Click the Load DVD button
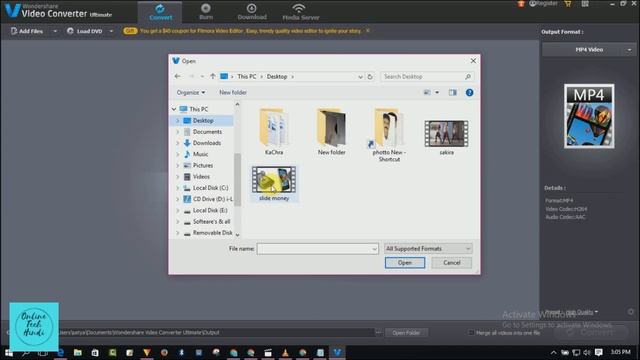Screen dimensions: 640x360 click(x=85, y=31)
